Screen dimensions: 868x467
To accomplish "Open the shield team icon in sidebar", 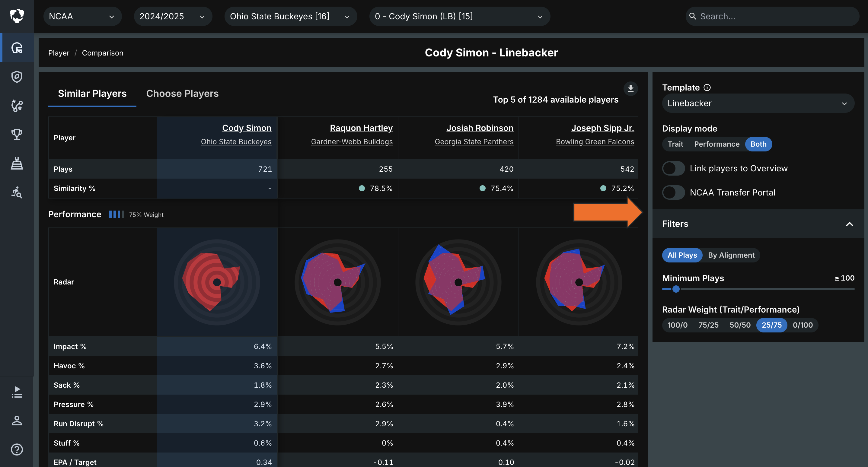I will click(17, 77).
